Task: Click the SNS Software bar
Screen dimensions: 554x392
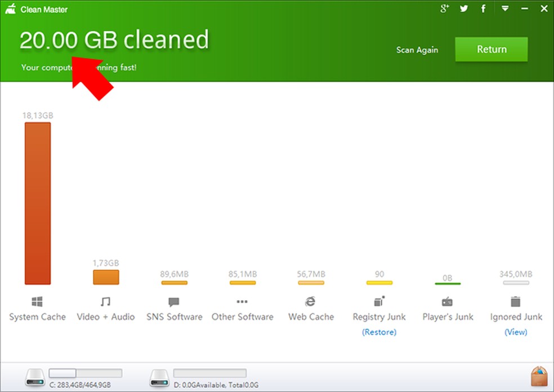Action: pyautogui.click(x=174, y=283)
